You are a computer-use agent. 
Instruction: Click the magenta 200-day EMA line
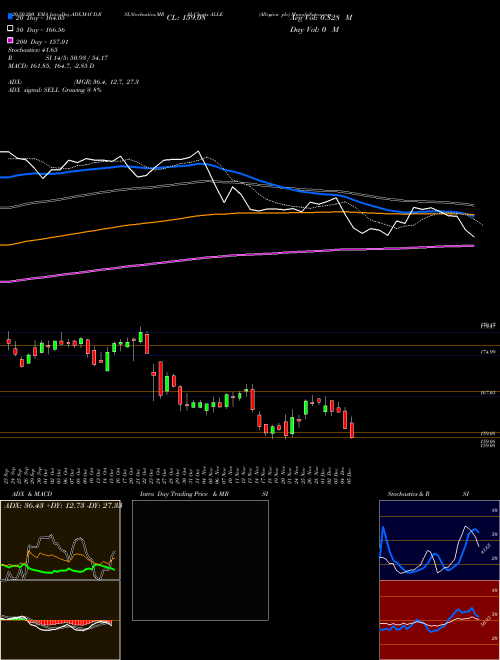coord(236,255)
